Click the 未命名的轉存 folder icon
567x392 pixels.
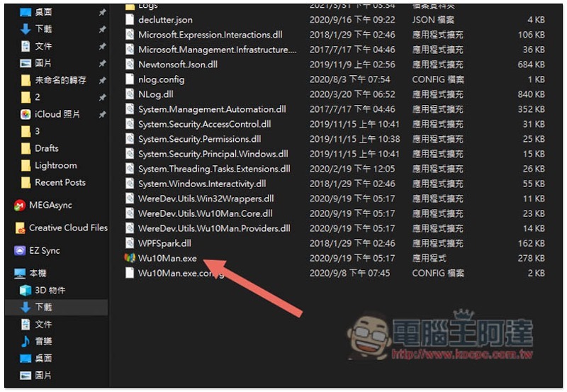click(26, 80)
